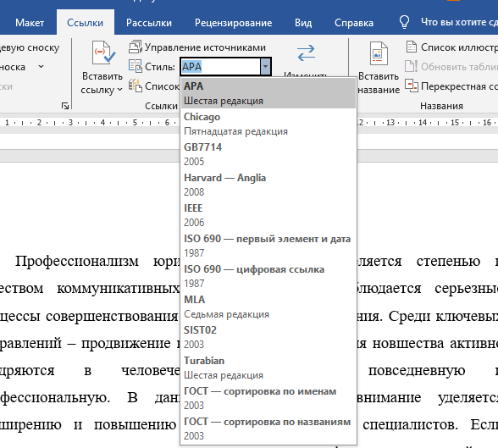This screenshot has width=498, height=448.
Task: Insert концевую сноску
Action: [30, 47]
